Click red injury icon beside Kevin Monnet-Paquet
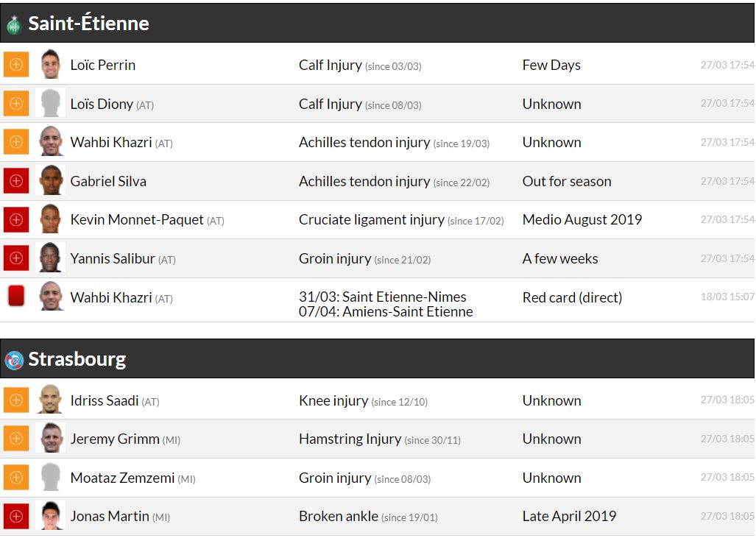Screen dimensions: 756x538 pos(16,219)
